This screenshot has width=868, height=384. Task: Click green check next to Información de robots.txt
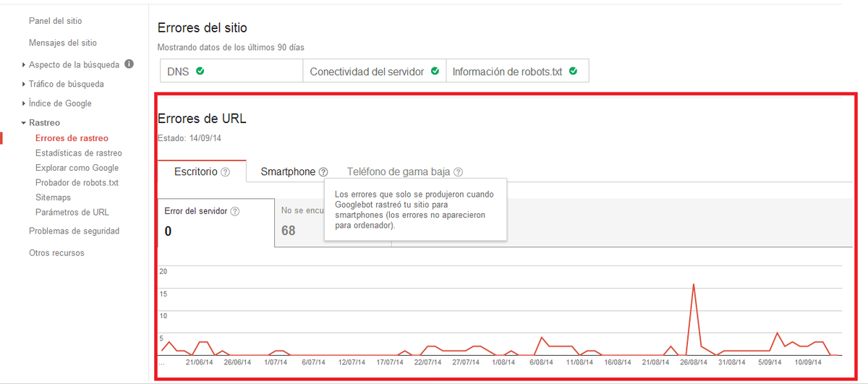[573, 72]
